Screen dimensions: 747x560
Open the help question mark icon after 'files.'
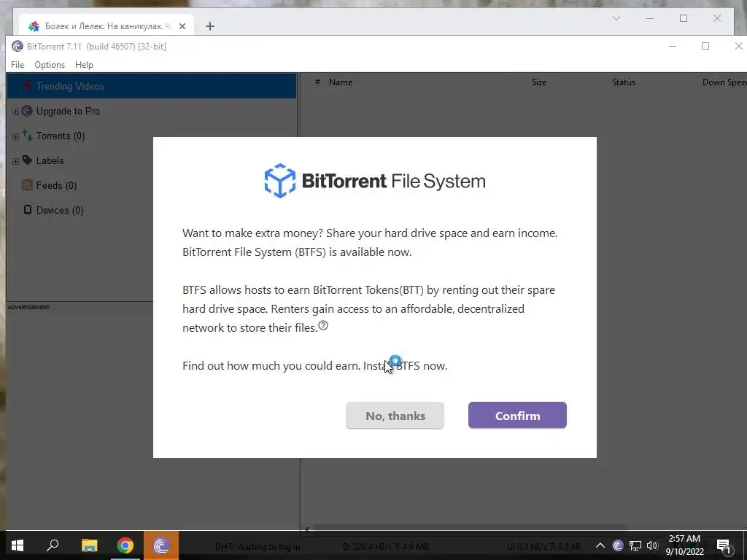pyautogui.click(x=323, y=325)
